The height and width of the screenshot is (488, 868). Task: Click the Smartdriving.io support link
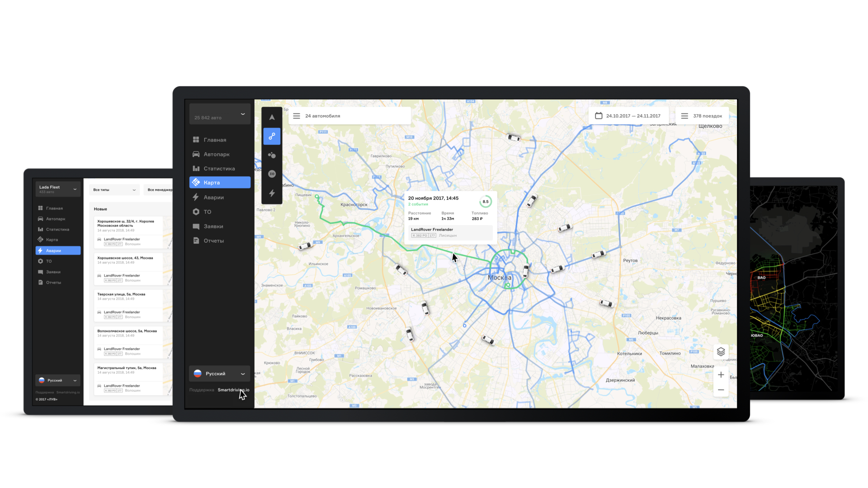pos(232,389)
